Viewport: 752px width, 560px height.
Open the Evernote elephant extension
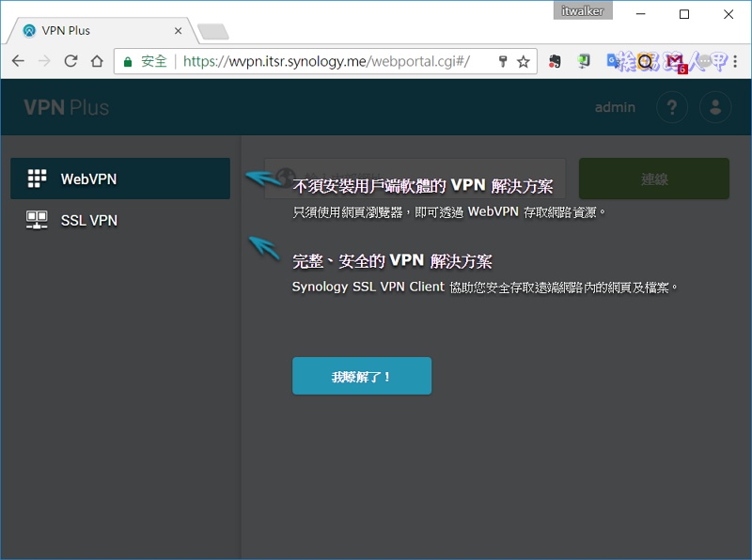[x=555, y=61]
